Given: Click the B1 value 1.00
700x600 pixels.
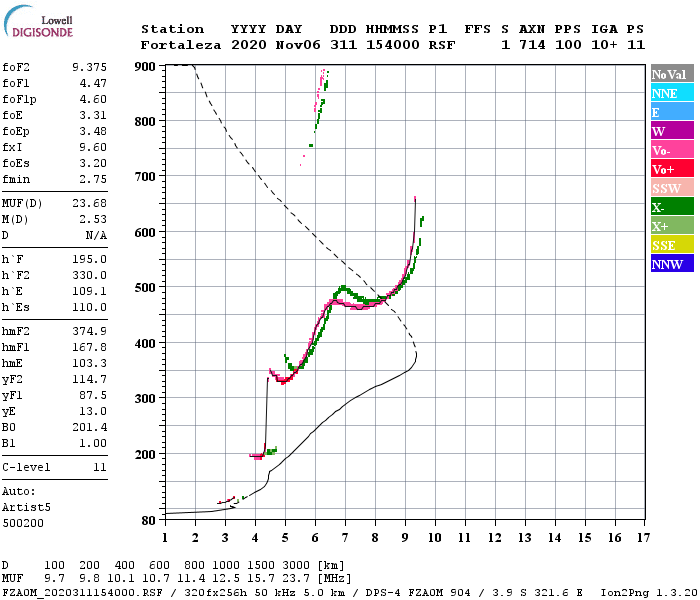Looking at the screenshot, I should coord(93,444).
